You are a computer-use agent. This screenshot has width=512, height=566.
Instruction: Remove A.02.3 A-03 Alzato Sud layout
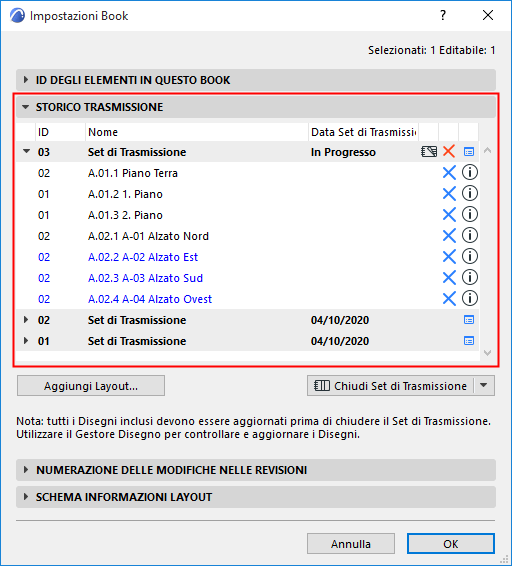(x=449, y=278)
